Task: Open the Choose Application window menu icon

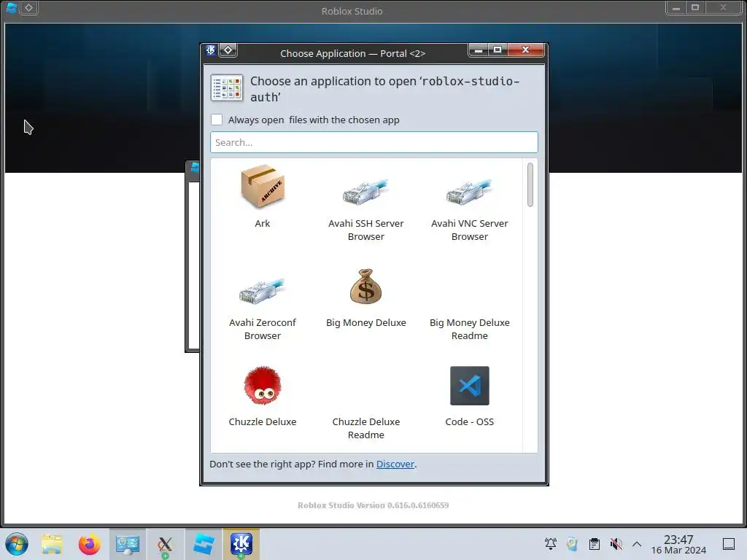Action: click(x=211, y=50)
